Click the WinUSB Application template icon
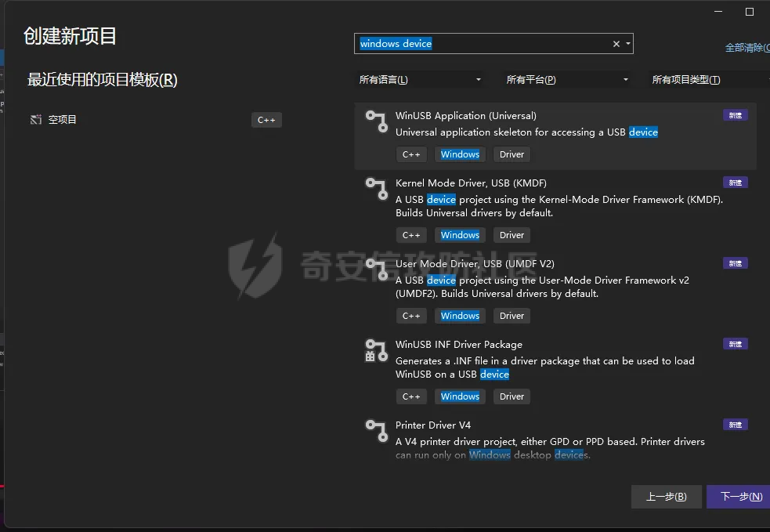The height and width of the screenshot is (532, 770). click(376, 121)
